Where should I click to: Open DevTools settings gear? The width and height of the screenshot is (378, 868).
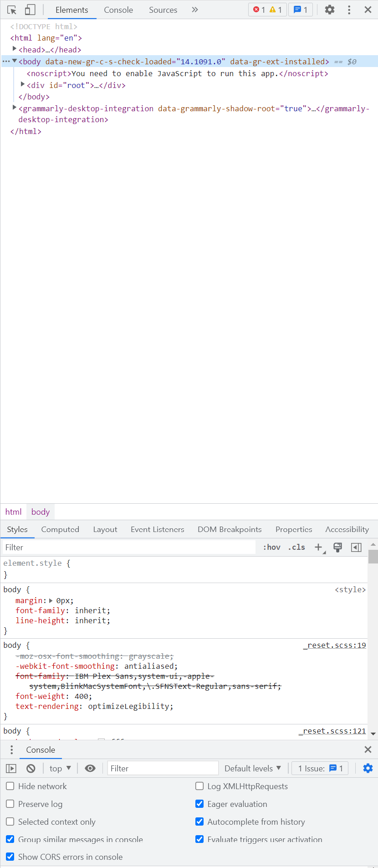pos(329,10)
